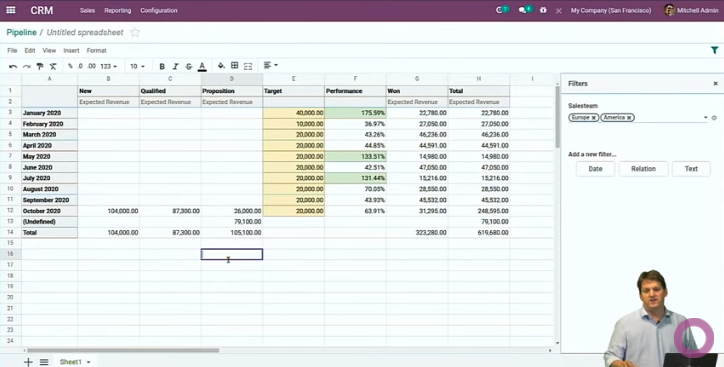
Task: Open the green filter funnel icon
Action: [714, 50]
